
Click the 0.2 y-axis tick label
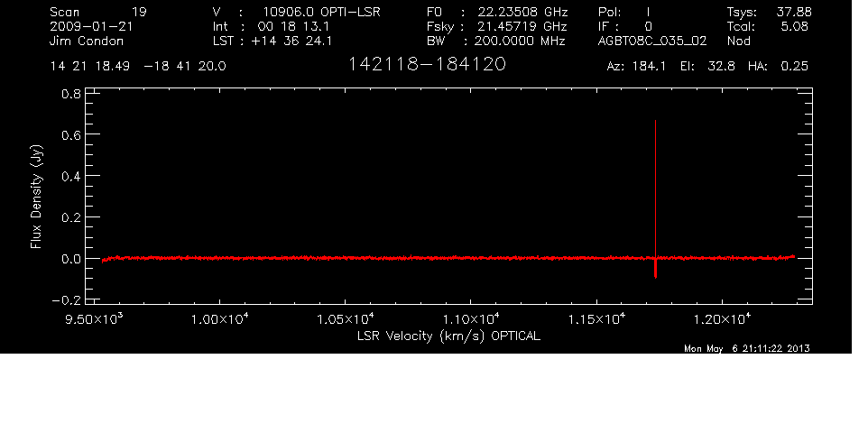coord(70,217)
